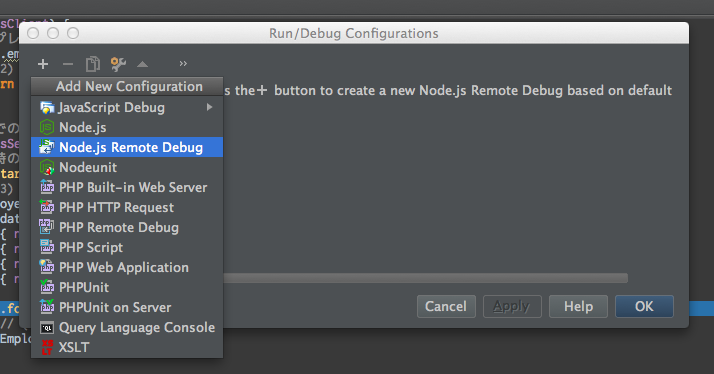Viewport: 714px width, 374px height.
Task: Click the Cancel button
Action: (x=446, y=307)
